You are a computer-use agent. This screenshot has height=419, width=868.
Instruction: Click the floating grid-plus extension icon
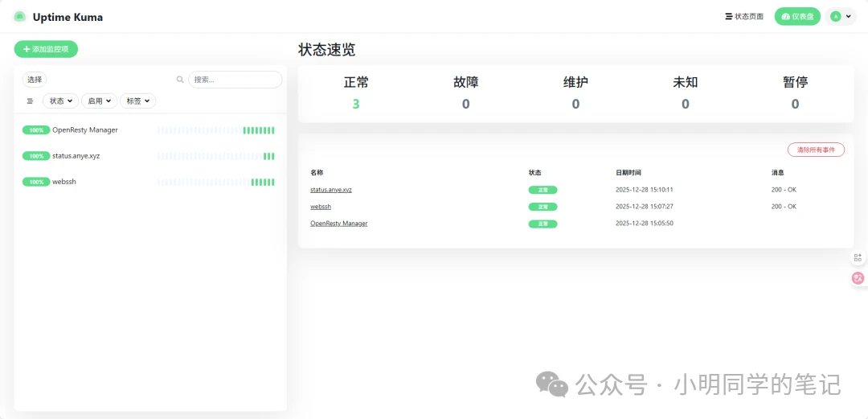click(x=858, y=257)
